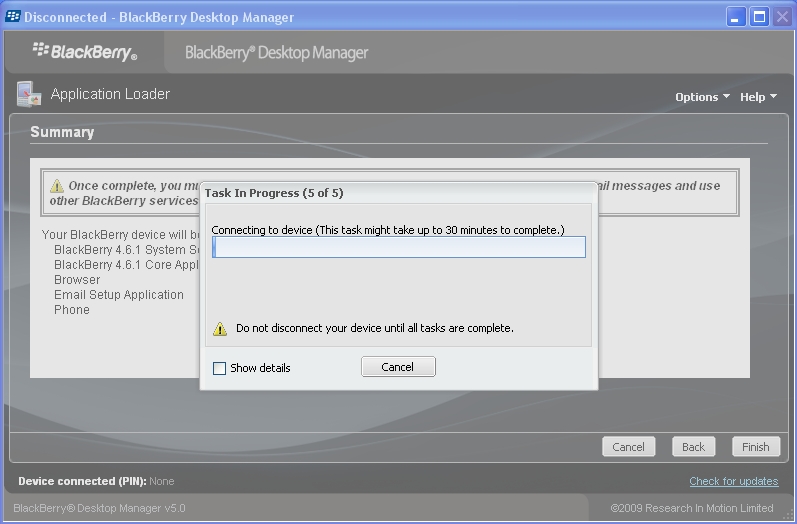Click the Phone list entry
Screen dimensions: 797x524
point(72,310)
